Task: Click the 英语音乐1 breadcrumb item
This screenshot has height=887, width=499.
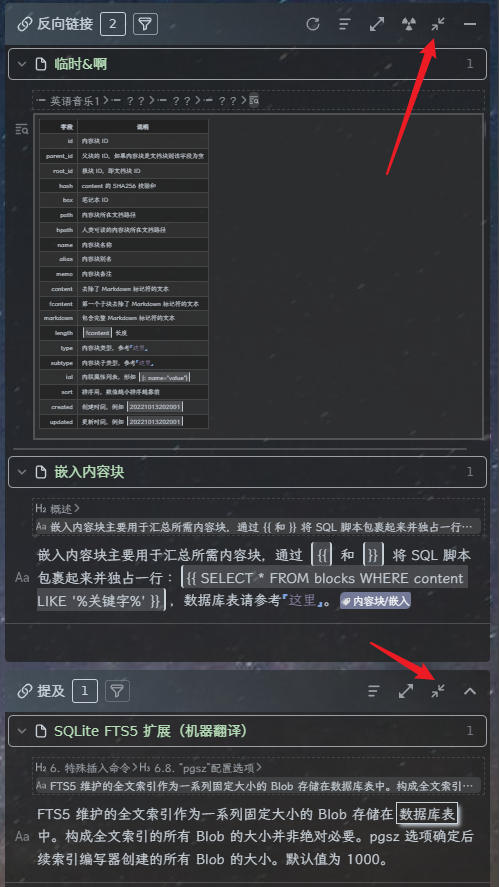Action: tap(70, 101)
